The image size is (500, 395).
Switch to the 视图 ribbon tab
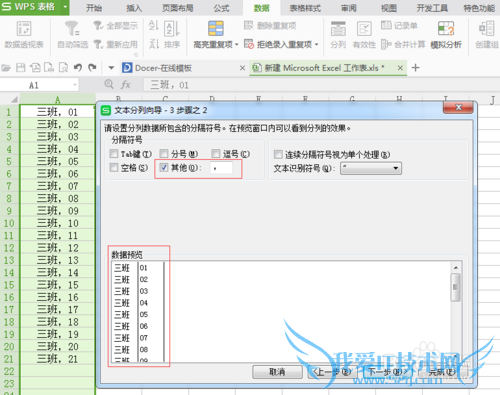pyautogui.click(x=389, y=8)
